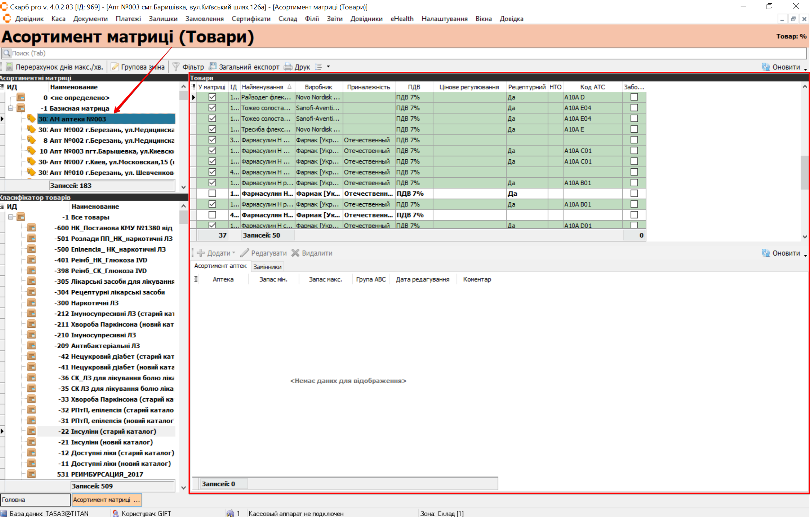Collapse the Все товары classifier node
The image size is (812, 517).
11,217
